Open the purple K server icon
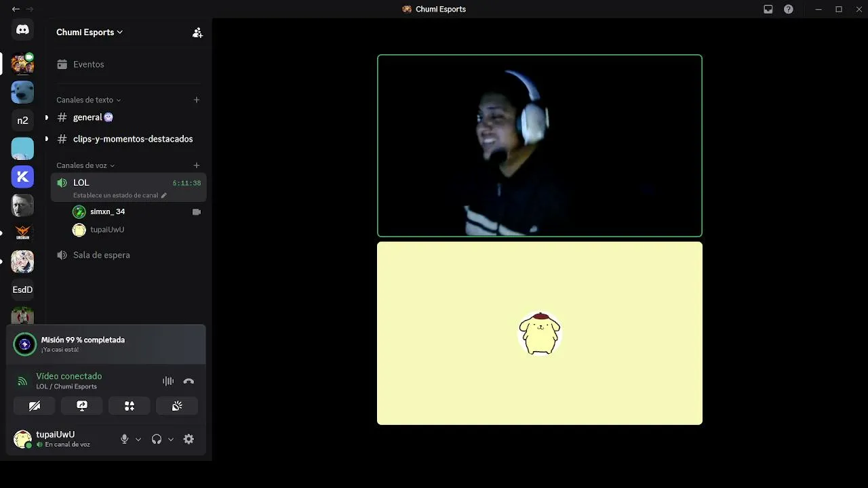 coord(22,177)
